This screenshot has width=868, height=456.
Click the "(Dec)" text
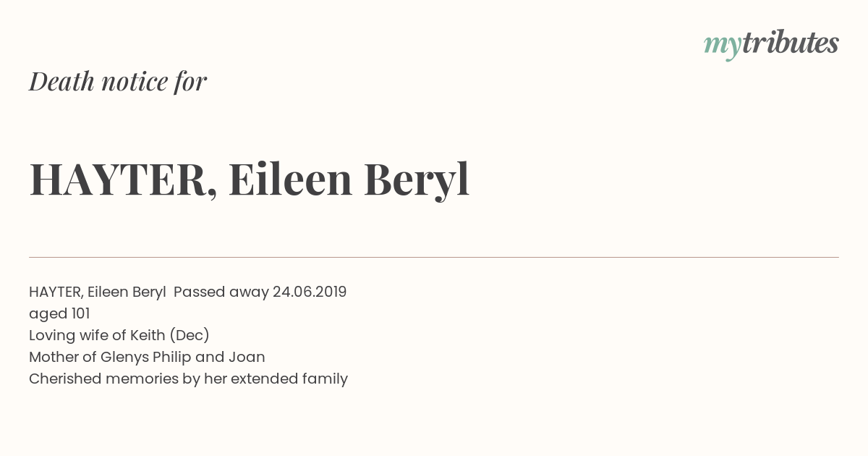pos(190,335)
